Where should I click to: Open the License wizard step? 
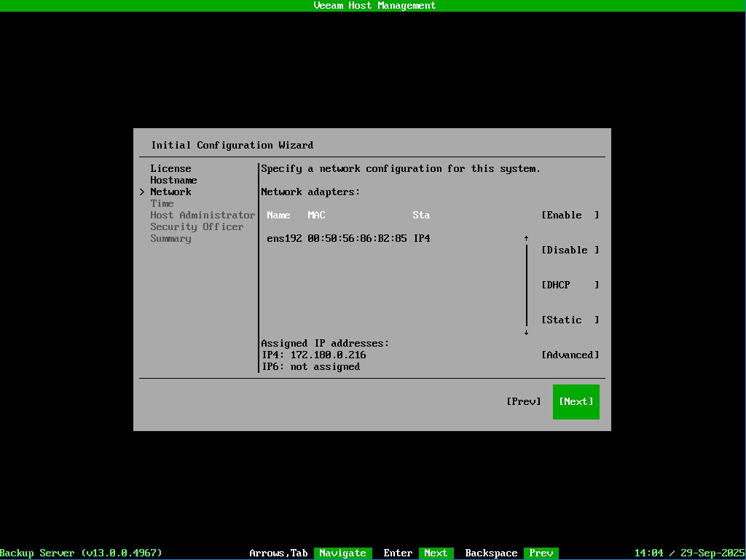point(170,169)
